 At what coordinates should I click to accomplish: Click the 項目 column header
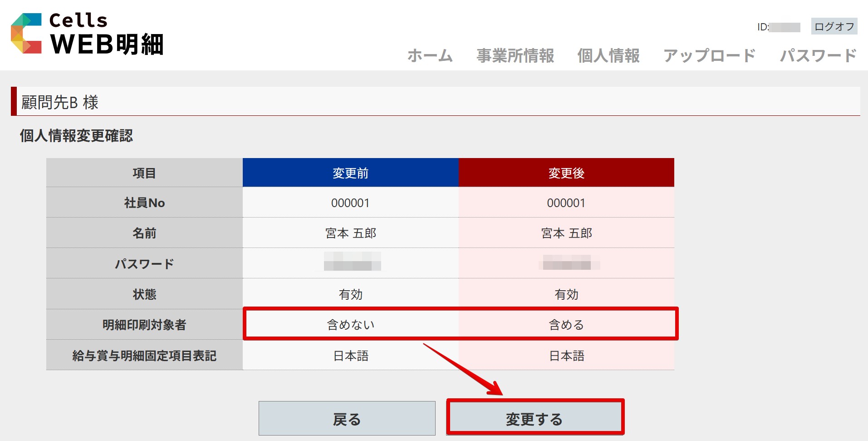tap(144, 173)
